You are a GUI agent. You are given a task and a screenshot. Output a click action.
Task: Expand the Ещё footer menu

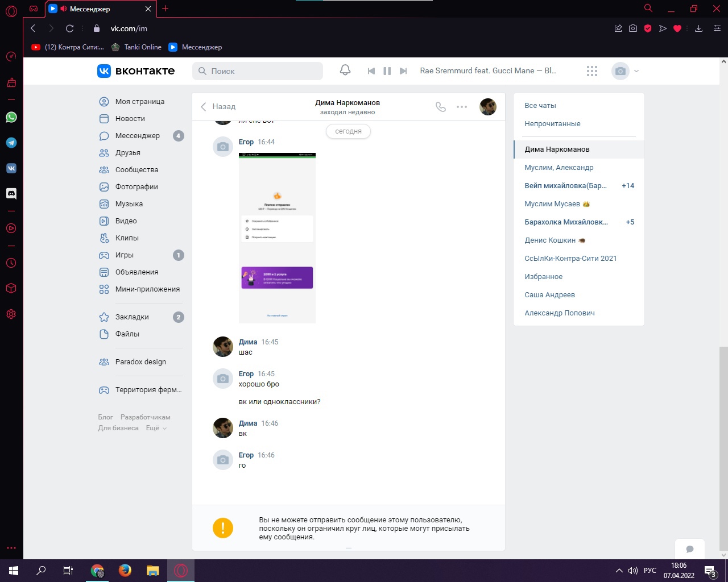coord(156,428)
